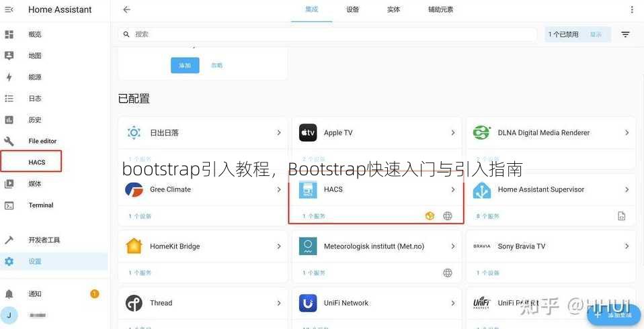Expand the HACS card chevron

pyautogui.click(x=453, y=189)
